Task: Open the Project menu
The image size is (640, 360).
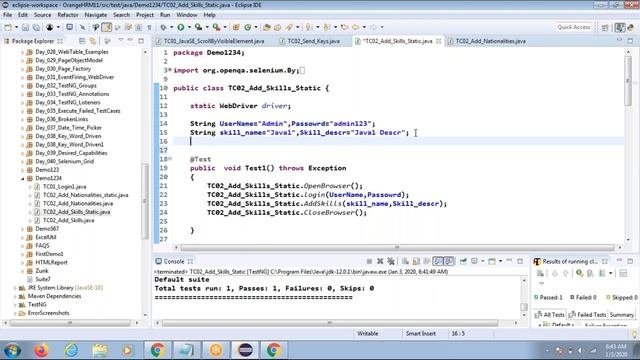Action: pos(144,15)
